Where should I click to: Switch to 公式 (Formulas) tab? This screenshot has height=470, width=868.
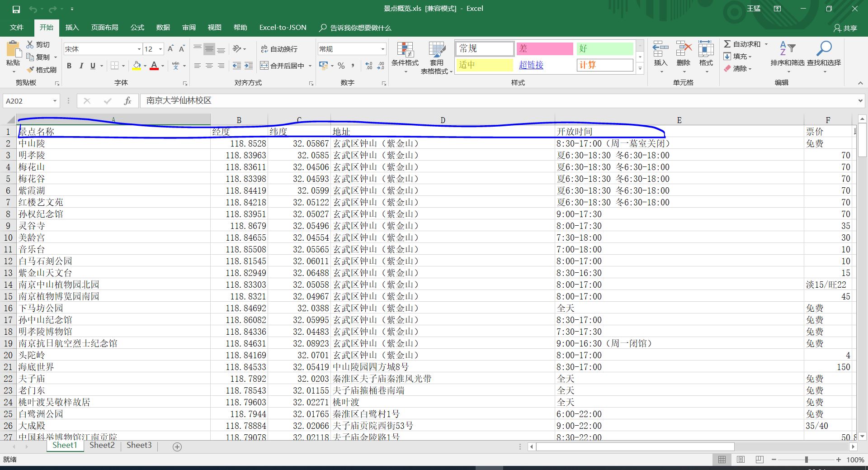(137, 28)
